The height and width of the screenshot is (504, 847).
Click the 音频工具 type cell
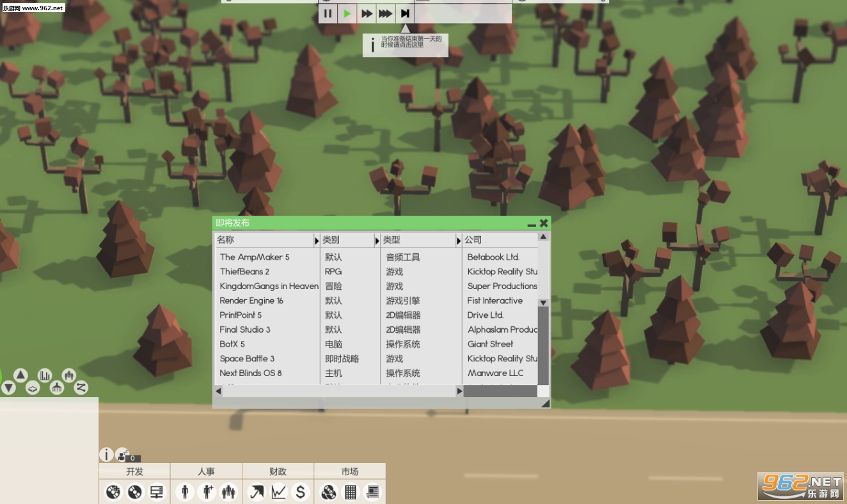403,257
